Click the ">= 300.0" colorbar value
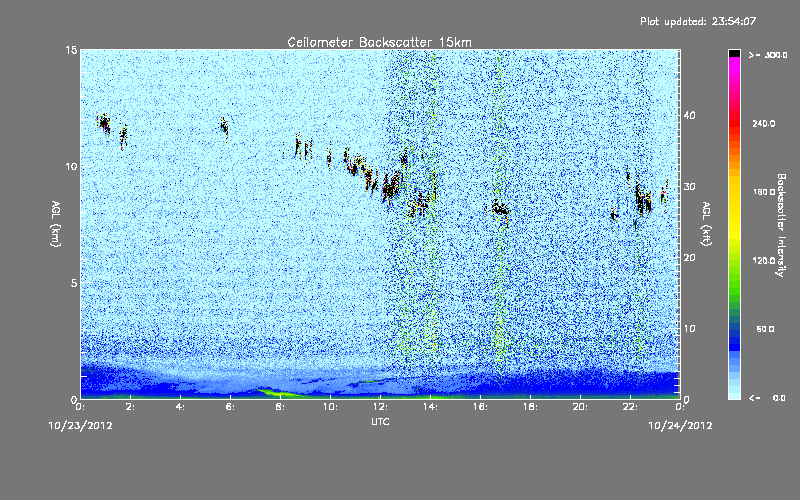The image size is (800, 500). coord(768,55)
